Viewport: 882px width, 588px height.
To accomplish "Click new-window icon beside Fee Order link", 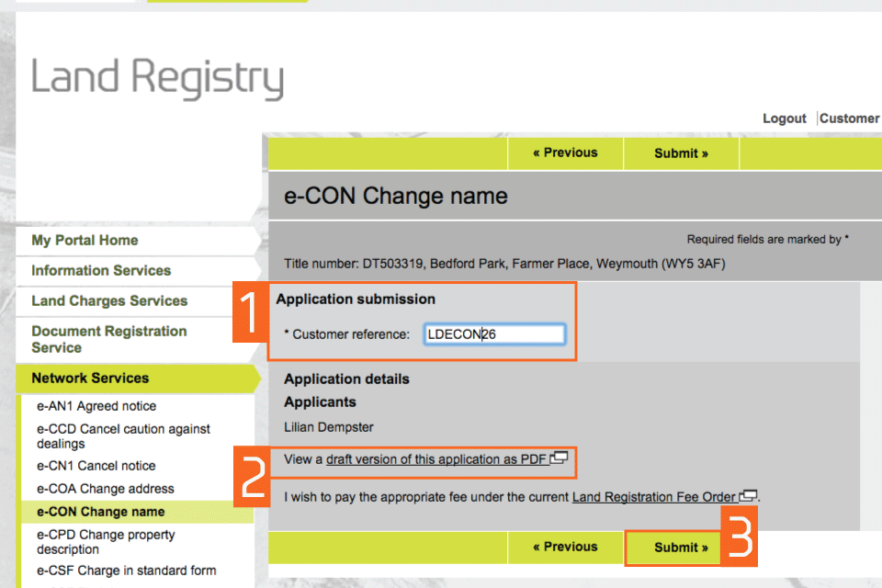I will click(x=750, y=497).
